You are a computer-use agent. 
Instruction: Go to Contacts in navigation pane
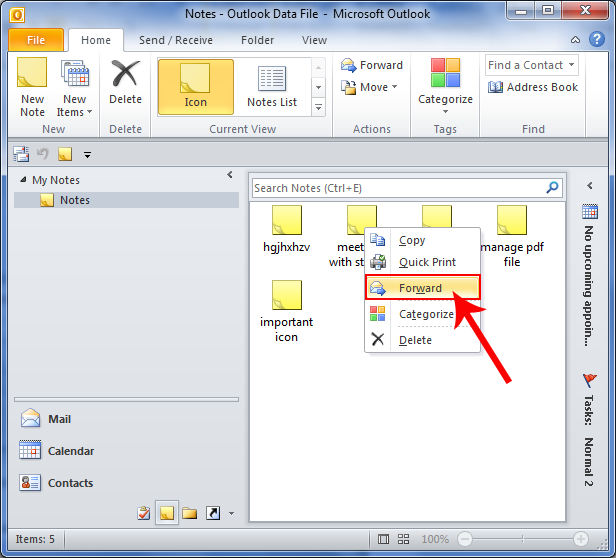[x=126, y=483]
